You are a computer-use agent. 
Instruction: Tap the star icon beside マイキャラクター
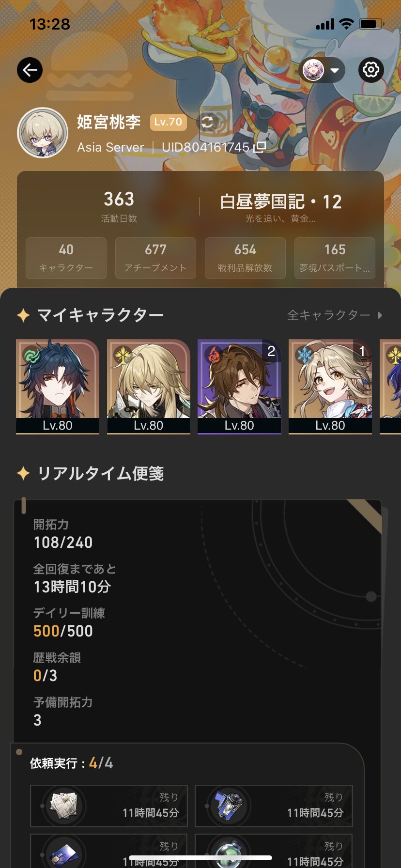(23, 315)
